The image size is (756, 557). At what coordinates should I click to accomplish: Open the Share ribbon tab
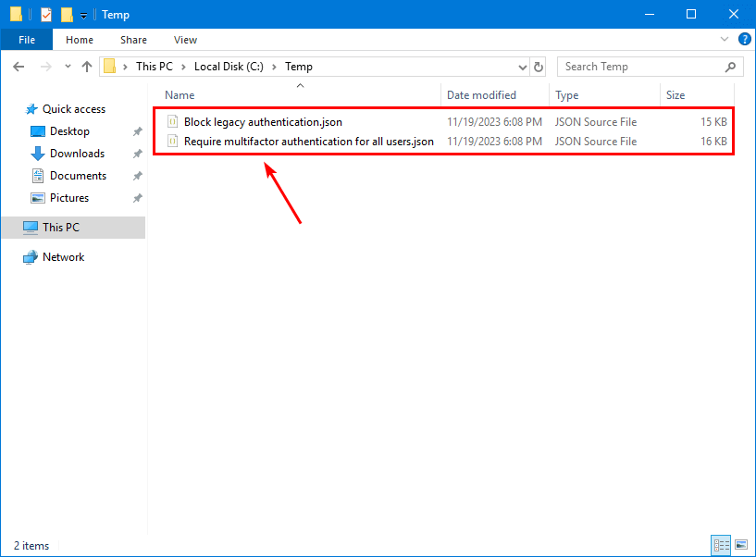[x=133, y=40]
